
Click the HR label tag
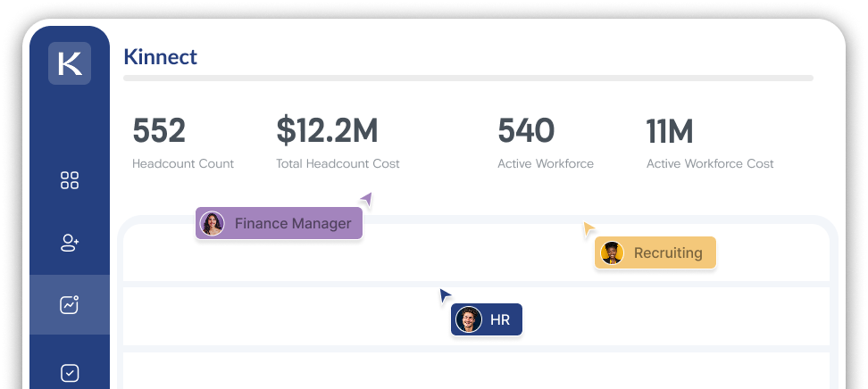point(487,319)
